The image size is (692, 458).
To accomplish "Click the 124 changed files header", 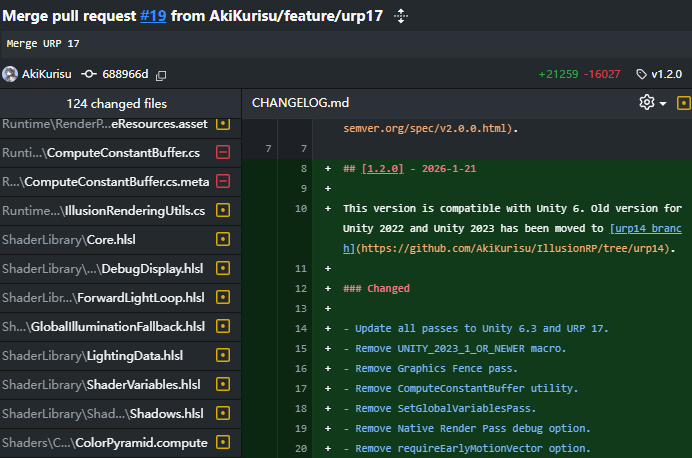I will (x=117, y=103).
